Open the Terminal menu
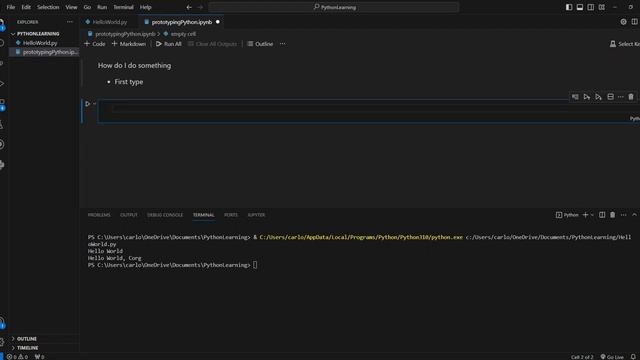This screenshot has width=640, height=360. 123,7
